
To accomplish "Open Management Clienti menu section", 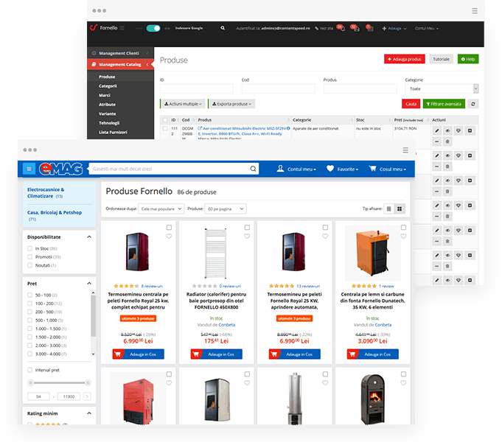I will click(118, 53).
